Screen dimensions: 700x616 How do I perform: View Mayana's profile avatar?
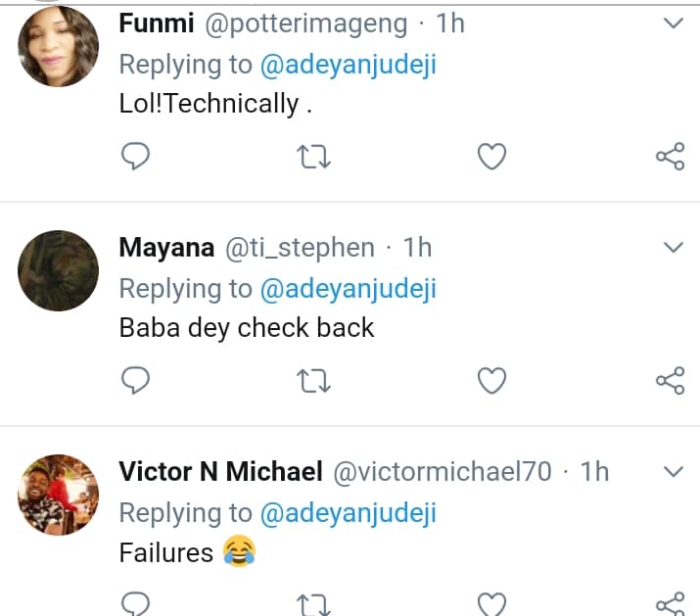[x=59, y=270]
